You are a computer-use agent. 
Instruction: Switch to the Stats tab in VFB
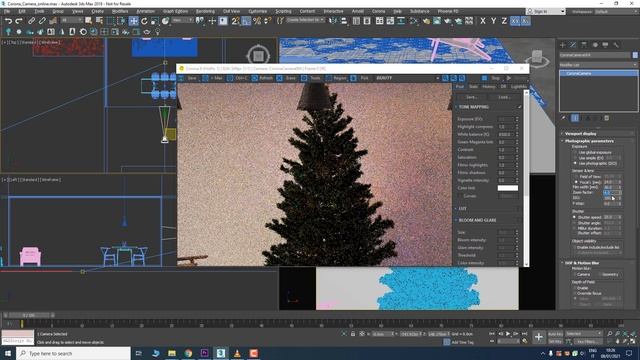[x=473, y=87]
